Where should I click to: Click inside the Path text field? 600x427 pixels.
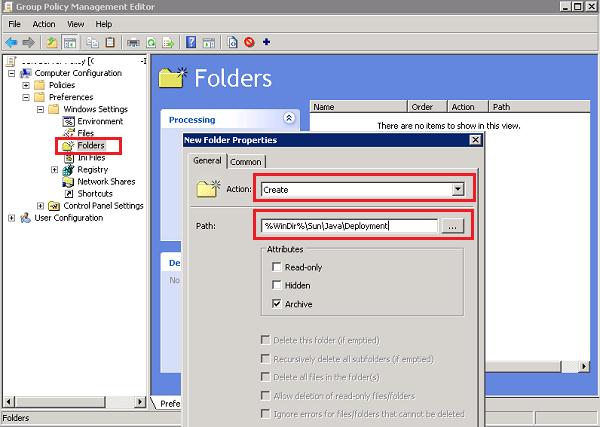(x=348, y=226)
